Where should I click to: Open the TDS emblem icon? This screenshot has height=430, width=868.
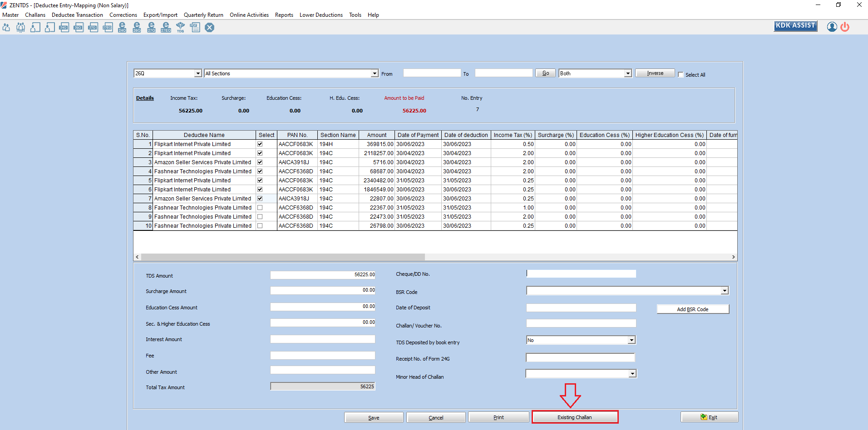180,27
